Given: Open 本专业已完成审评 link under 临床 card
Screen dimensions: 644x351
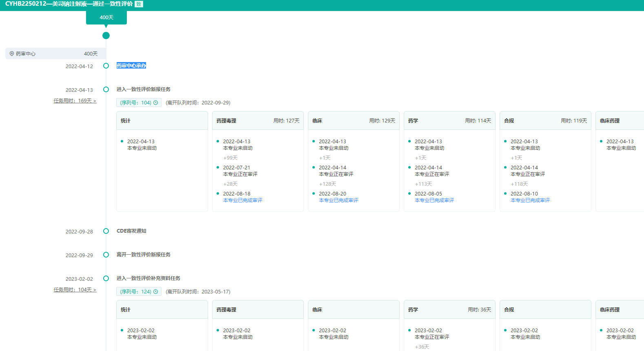Looking at the screenshot, I should 339,200.
